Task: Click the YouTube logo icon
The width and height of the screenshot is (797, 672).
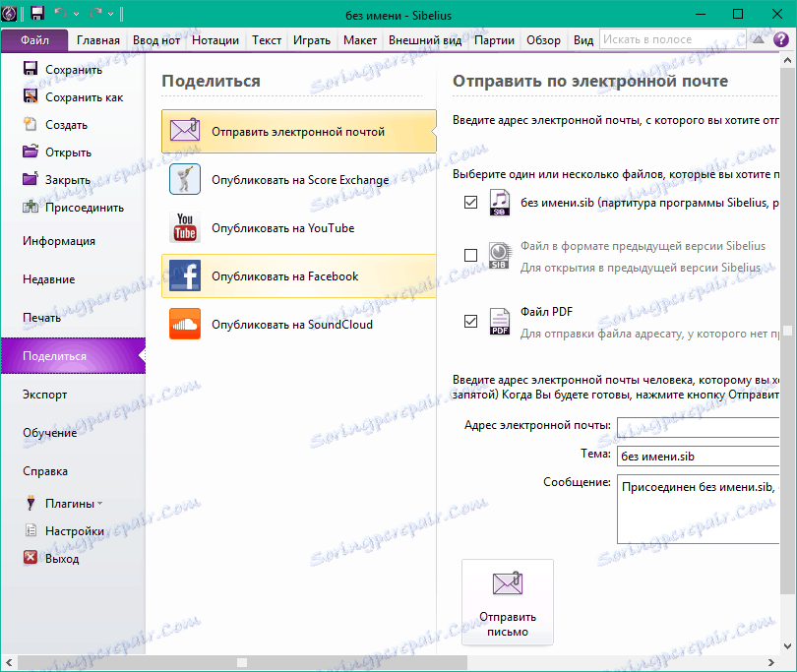Action: point(185,227)
